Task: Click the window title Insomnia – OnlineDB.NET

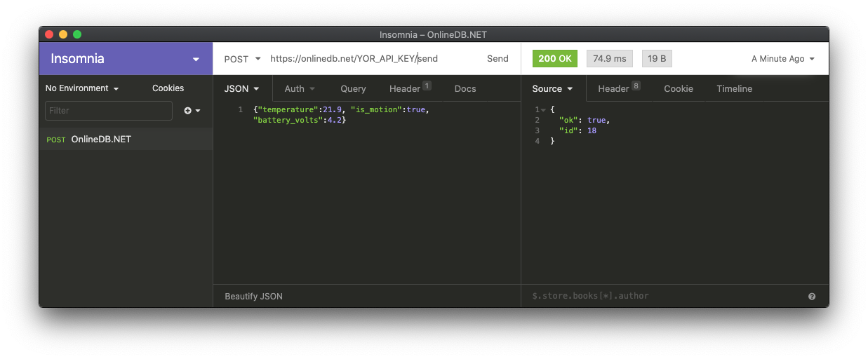Action: click(433, 34)
